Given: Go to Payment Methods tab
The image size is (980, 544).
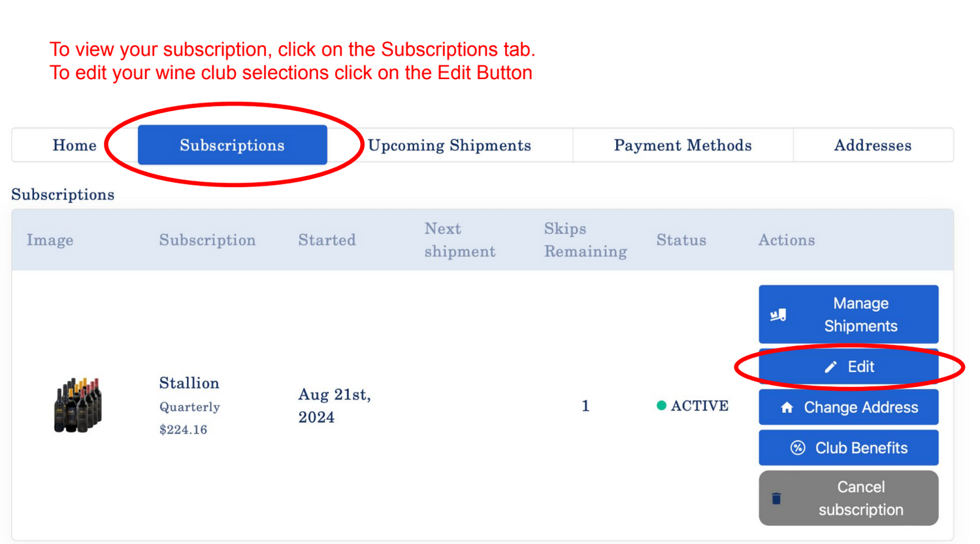Looking at the screenshot, I should click(683, 145).
